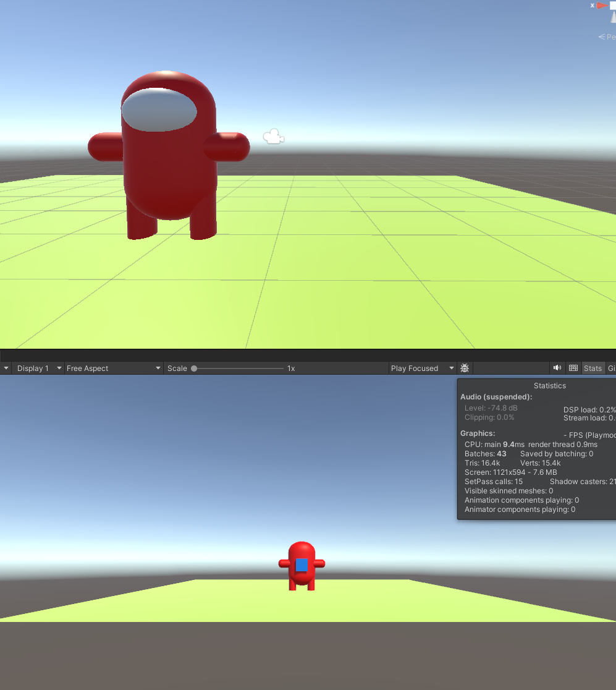Click the 'Stream load' stat
The image size is (616, 690).
[589, 418]
